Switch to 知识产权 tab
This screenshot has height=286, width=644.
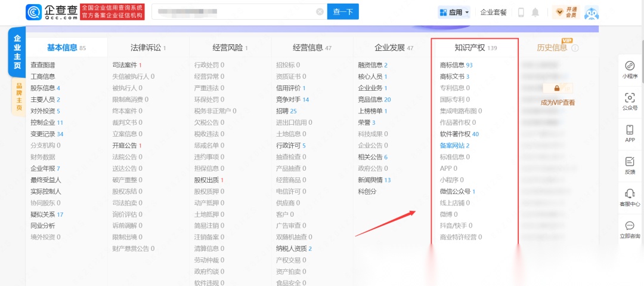pyautogui.click(x=476, y=48)
